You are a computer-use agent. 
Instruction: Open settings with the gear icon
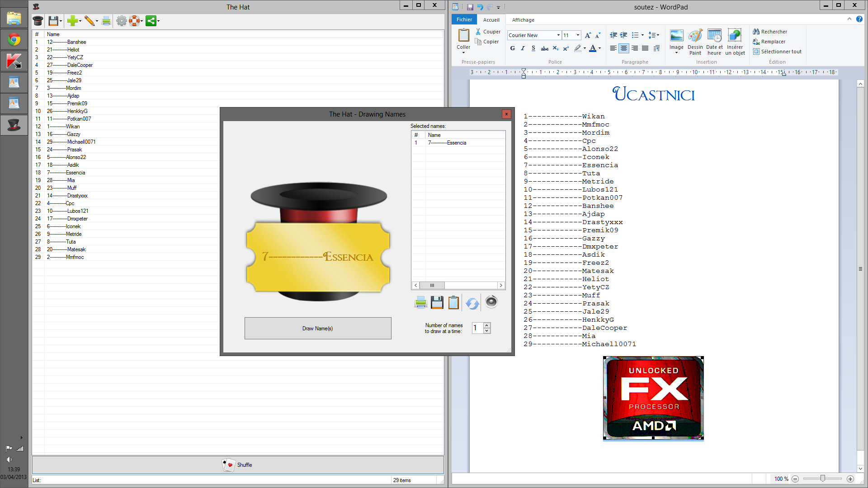click(121, 21)
